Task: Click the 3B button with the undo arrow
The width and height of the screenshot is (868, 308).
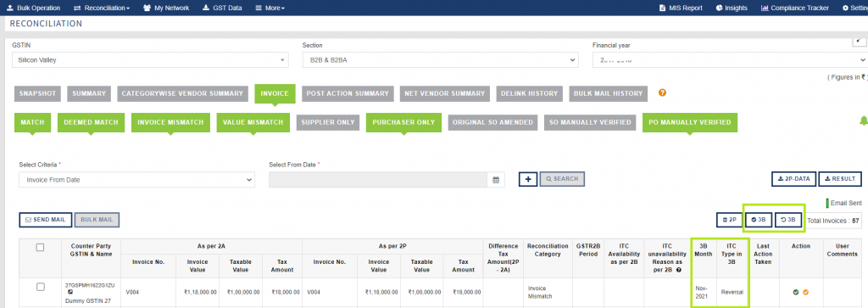Action: (x=787, y=220)
